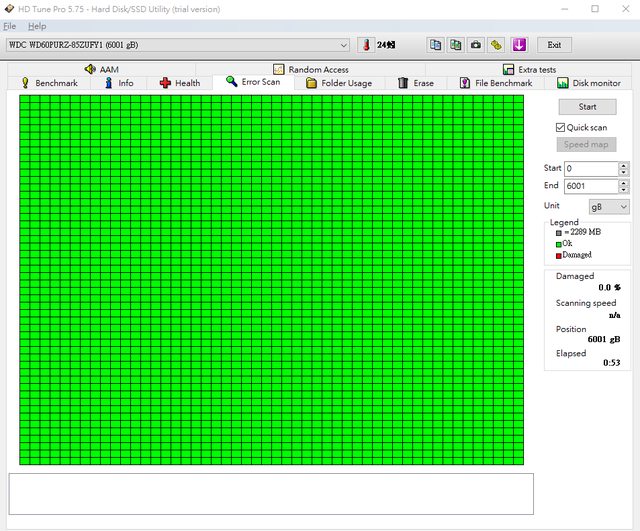This screenshot has height=531, width=640.
Task: Click the Exit button
Action: coord(554,45)
